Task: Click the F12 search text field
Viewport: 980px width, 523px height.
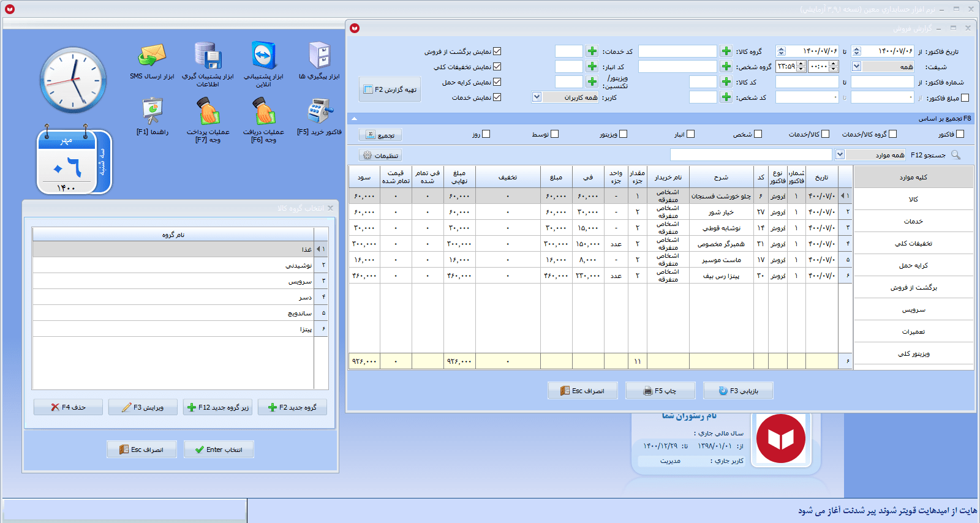Action: tap(751, 155)
